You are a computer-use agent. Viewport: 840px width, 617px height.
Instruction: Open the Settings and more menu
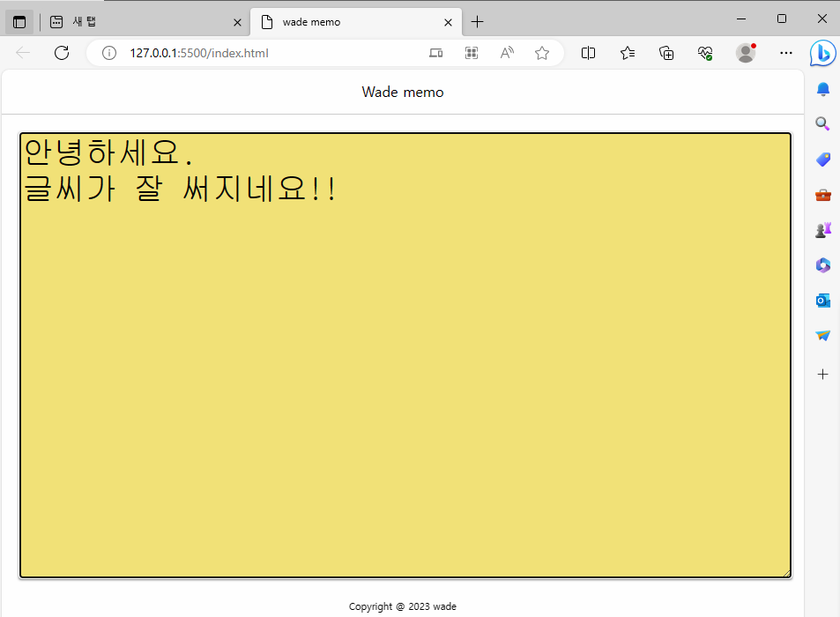pos(785,53)
